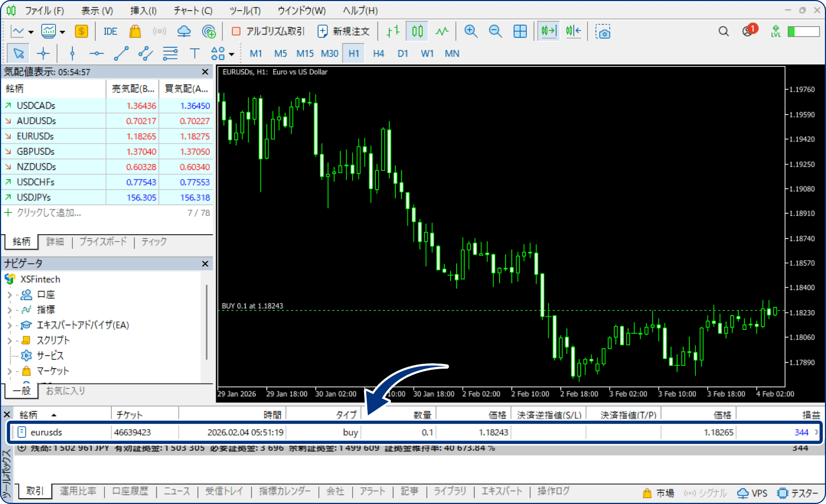Switch chart to candlestick display mode
826x504 pixels.
click(x=417, y=32)
